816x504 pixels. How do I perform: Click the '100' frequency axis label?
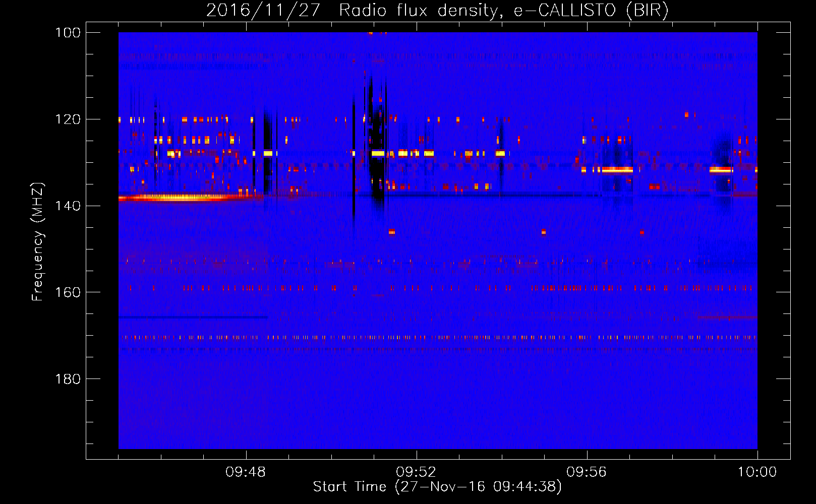pyautogui.click(x=68, y=33)
